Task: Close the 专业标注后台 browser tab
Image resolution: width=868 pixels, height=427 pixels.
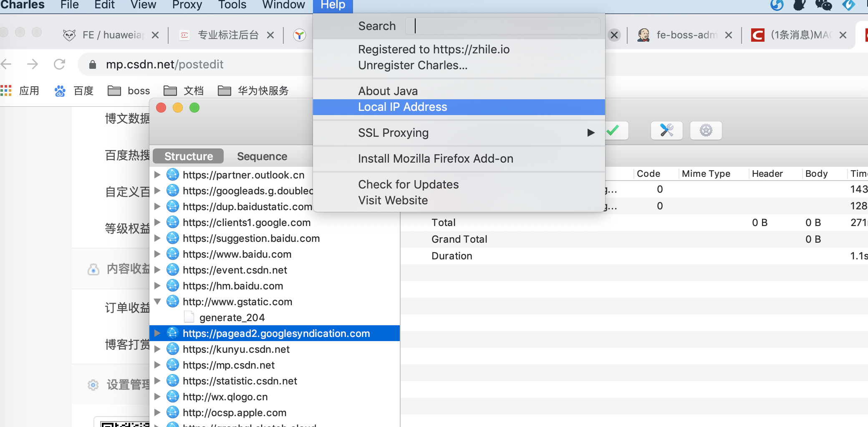Action: pos(270,35)
